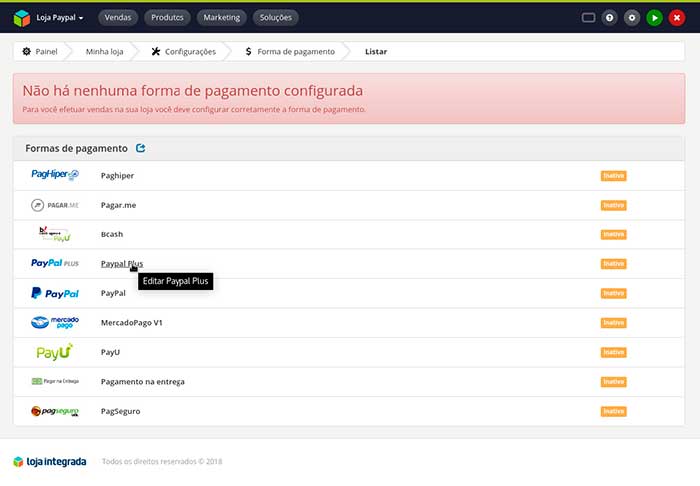Open the Paypal Plus payment link

pyautogui.click(x=121, y=264)
